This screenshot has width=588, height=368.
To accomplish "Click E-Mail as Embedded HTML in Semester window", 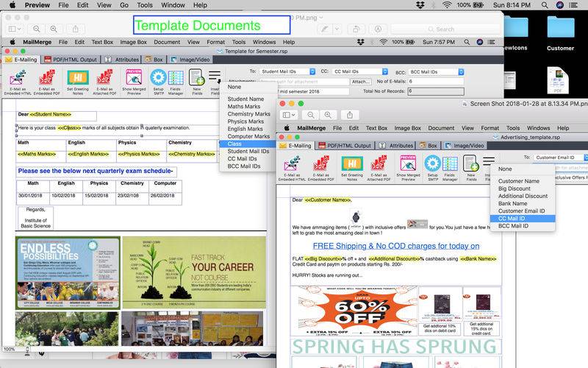I will 18,82.
